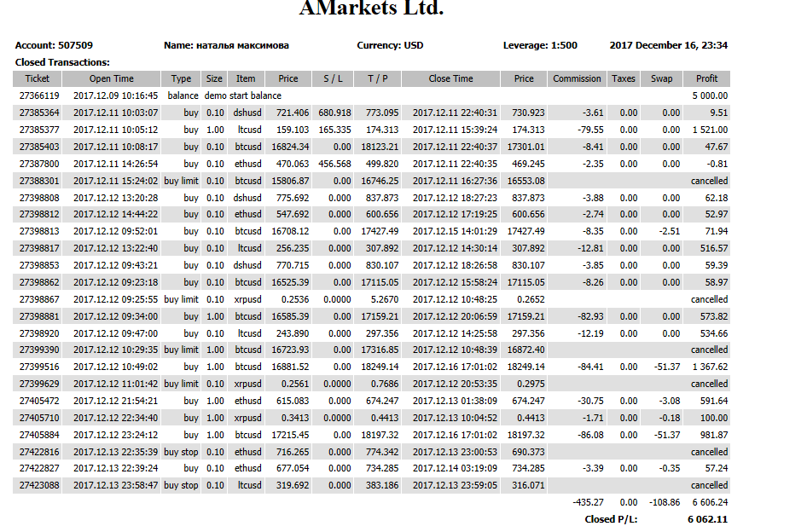Select close time 2017.12.15 14:01:29
Image resolution: width=807 pixels, height=532 pixels.
(455, 231)
